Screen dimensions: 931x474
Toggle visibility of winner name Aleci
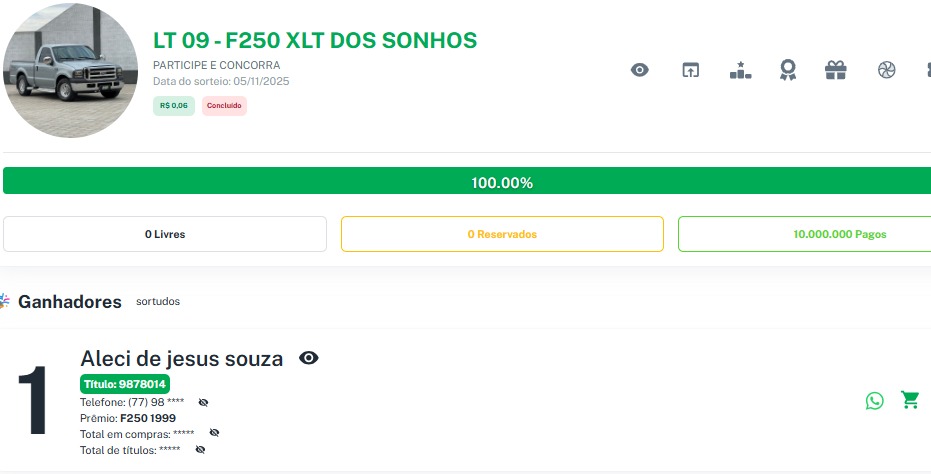point(309,358)
